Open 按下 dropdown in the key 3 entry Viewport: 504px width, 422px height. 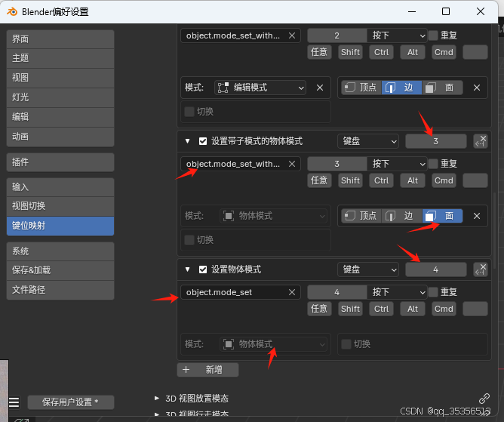point(397,164)
